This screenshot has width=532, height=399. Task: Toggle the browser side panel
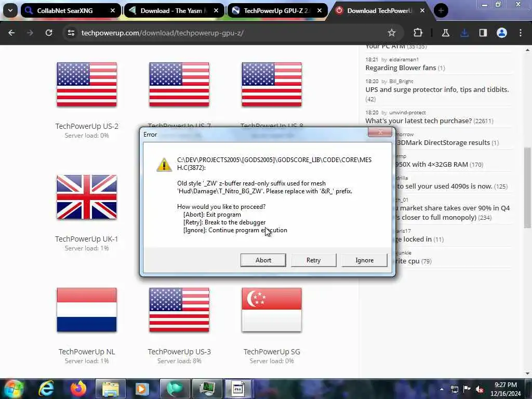[x=483, y=33]
